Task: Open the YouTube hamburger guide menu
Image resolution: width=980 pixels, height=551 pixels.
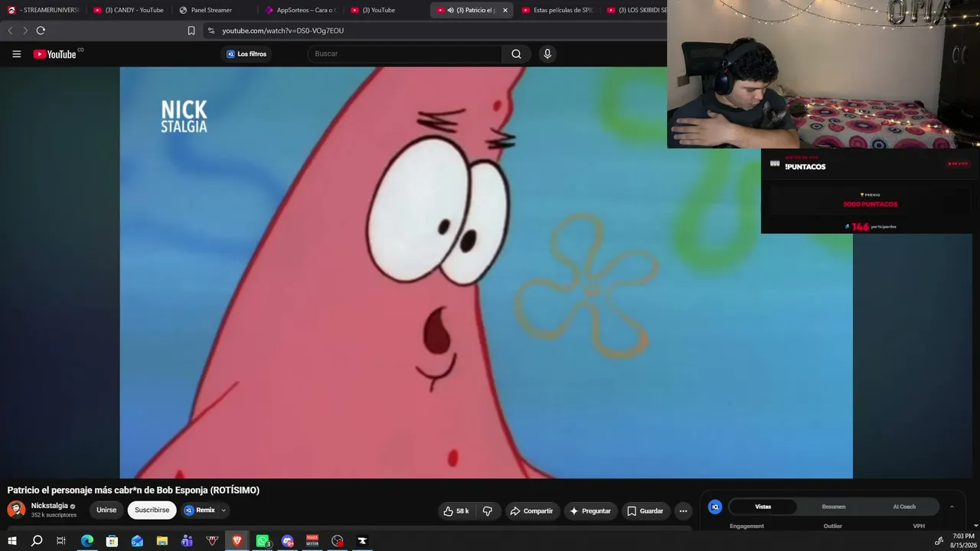Action: (x=17, y=54)
